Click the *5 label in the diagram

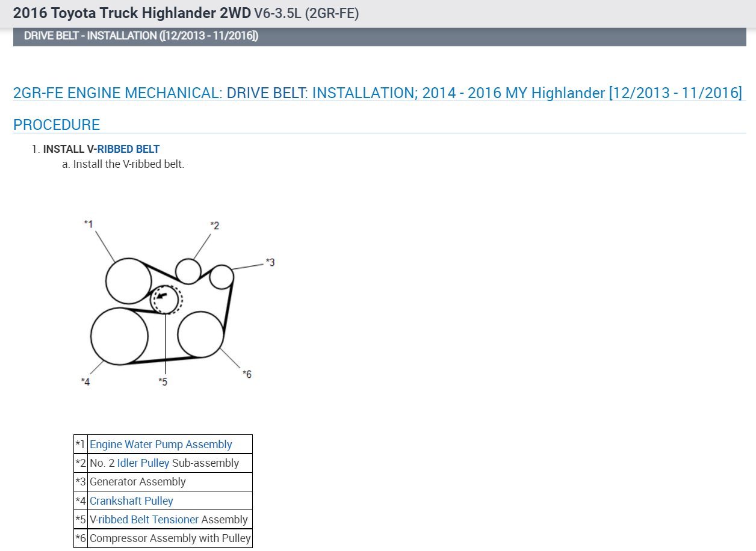[x=163, y=381]
